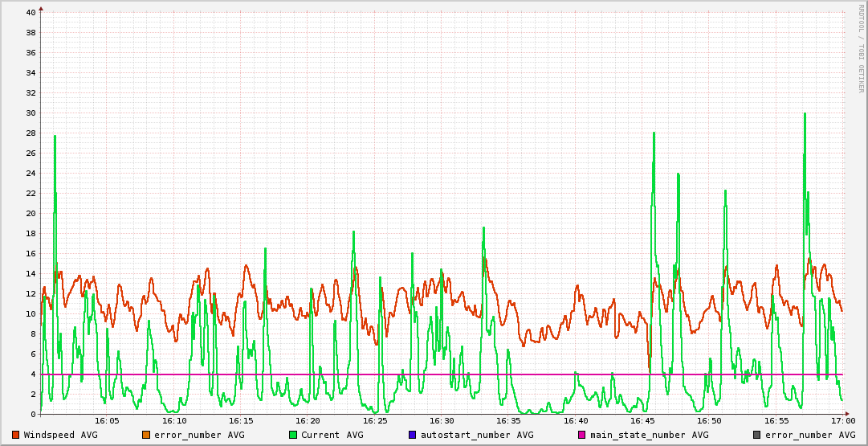
Task: Select the error_number AVG label beside orange swatch
Action: 199,435
